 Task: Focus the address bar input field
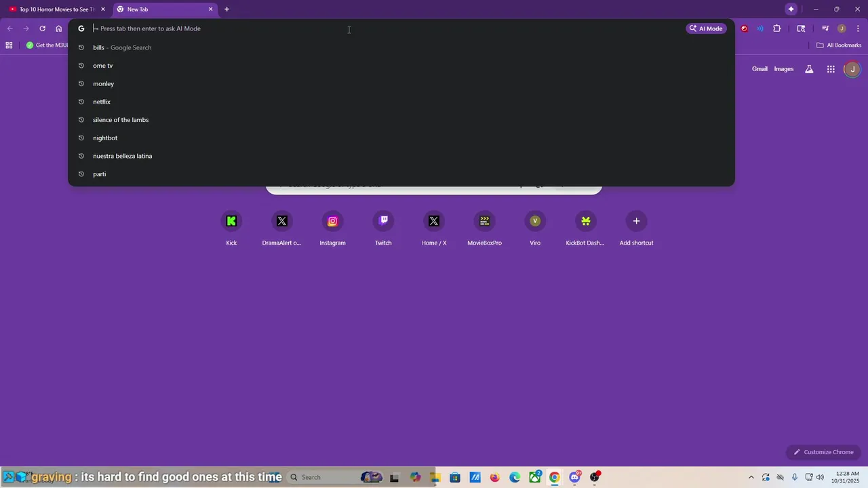click(387, 28)
